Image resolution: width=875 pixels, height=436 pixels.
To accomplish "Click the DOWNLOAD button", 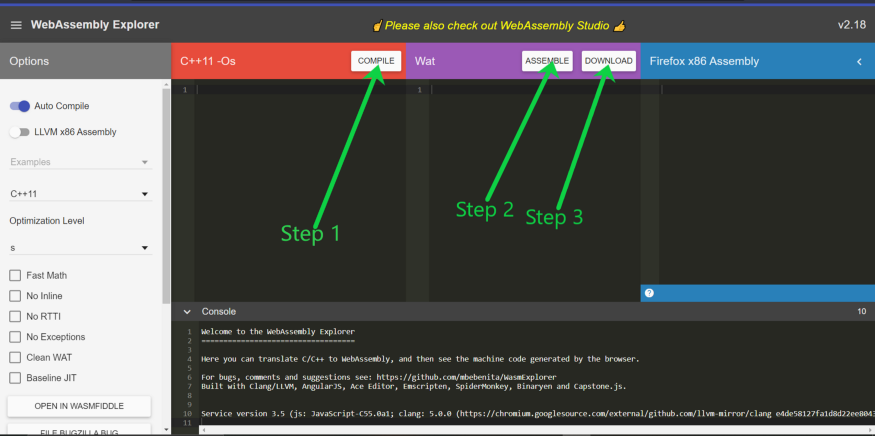I will (x=609, y=61).
